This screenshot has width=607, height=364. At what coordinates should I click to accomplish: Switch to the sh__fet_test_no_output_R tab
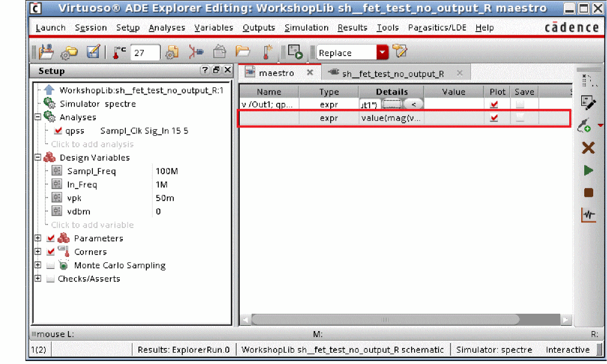click(x=395, y=73)
